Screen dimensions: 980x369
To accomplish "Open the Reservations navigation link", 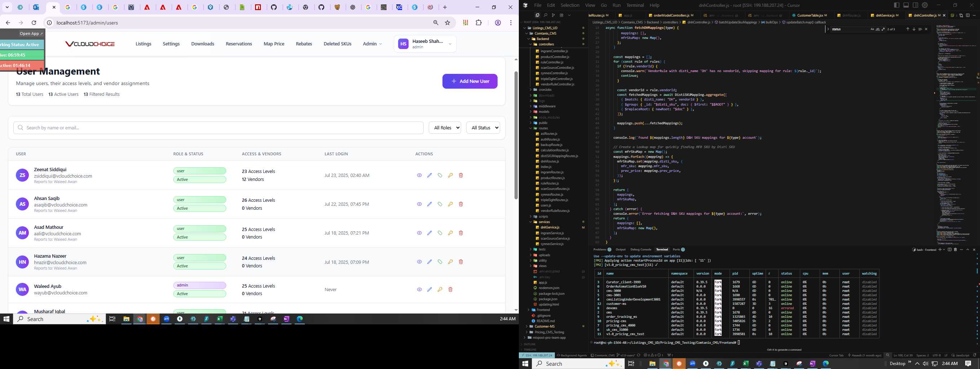I will point(239,44).
